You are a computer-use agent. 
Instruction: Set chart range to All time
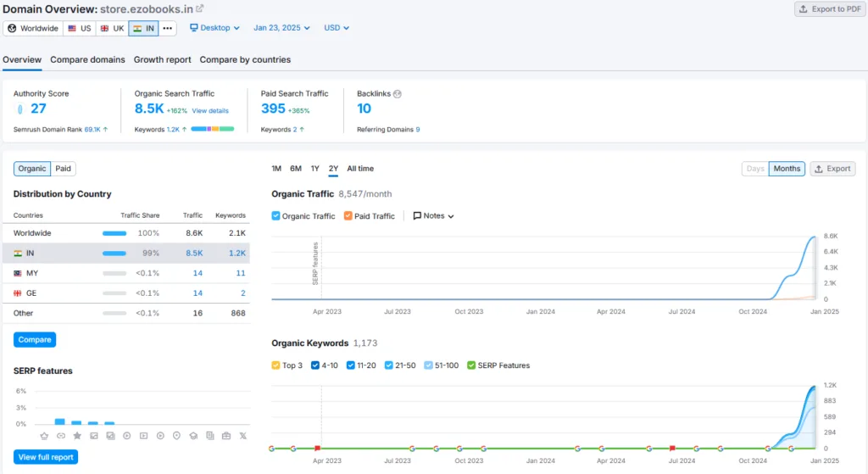(x=360, y=169)
